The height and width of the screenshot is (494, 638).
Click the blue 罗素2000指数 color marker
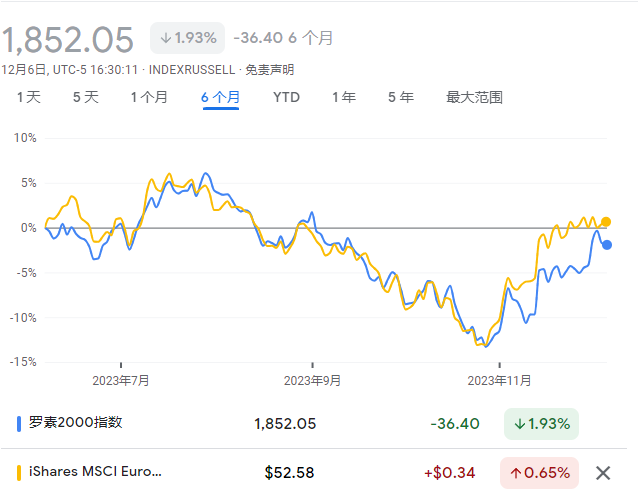19,424
